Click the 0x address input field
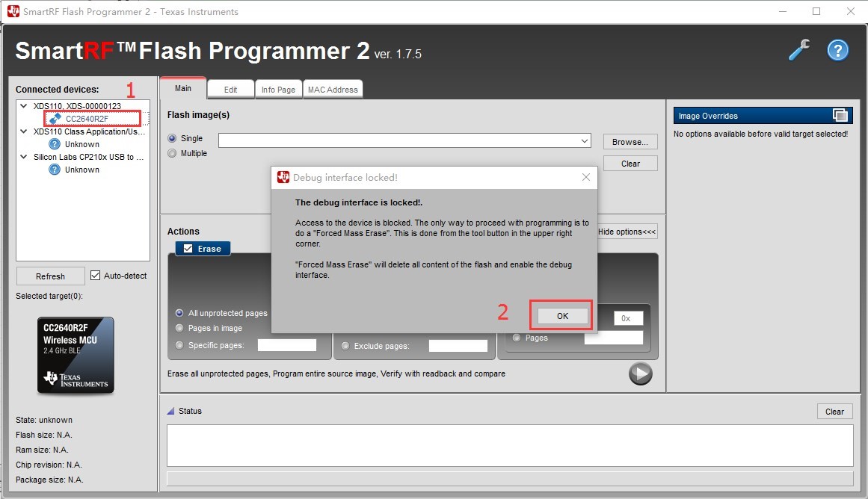This screenshot has height=499, width=868. [x=628, y=318]
